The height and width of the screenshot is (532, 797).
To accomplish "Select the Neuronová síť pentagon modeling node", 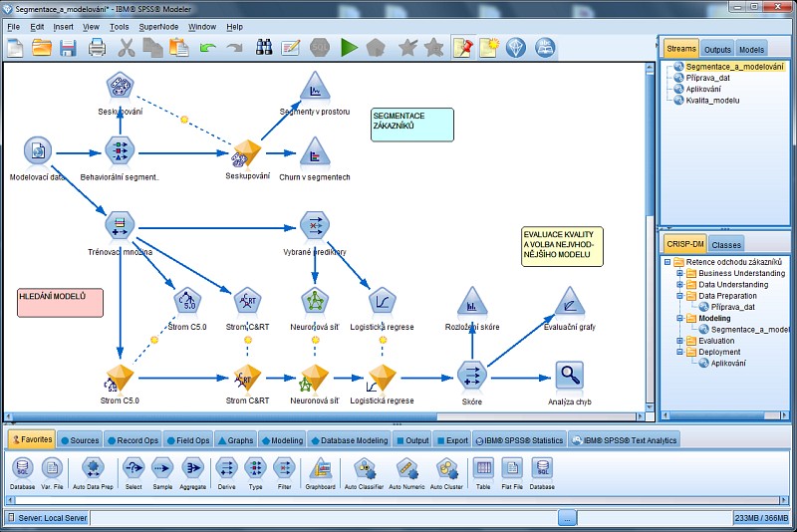I will (315, 301).
